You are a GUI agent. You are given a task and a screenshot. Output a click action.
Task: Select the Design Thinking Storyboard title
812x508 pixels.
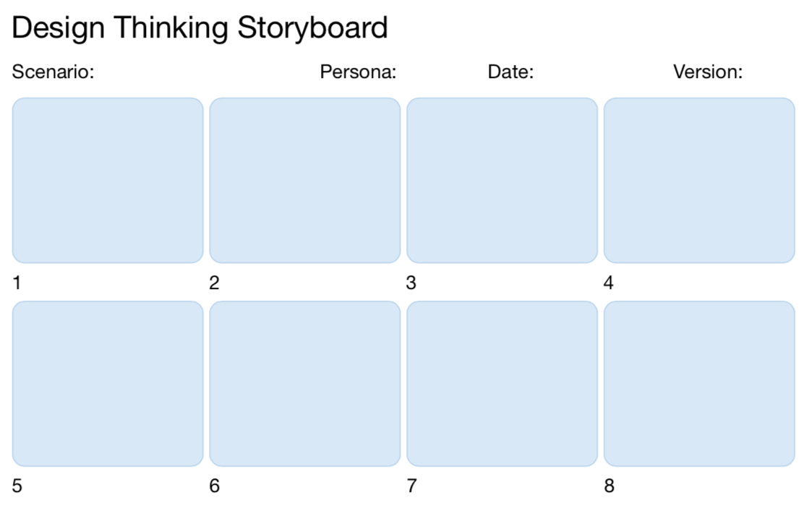click(x=200, y=28)
